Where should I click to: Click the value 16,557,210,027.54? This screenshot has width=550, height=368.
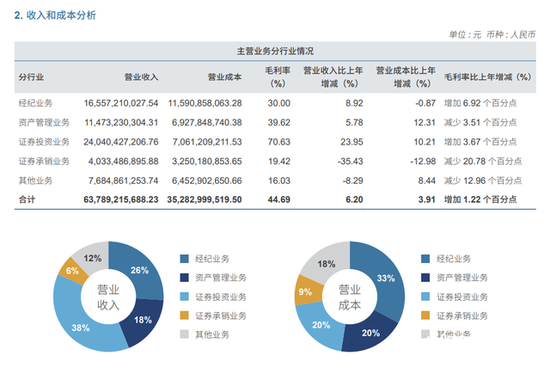coord(121,103)
